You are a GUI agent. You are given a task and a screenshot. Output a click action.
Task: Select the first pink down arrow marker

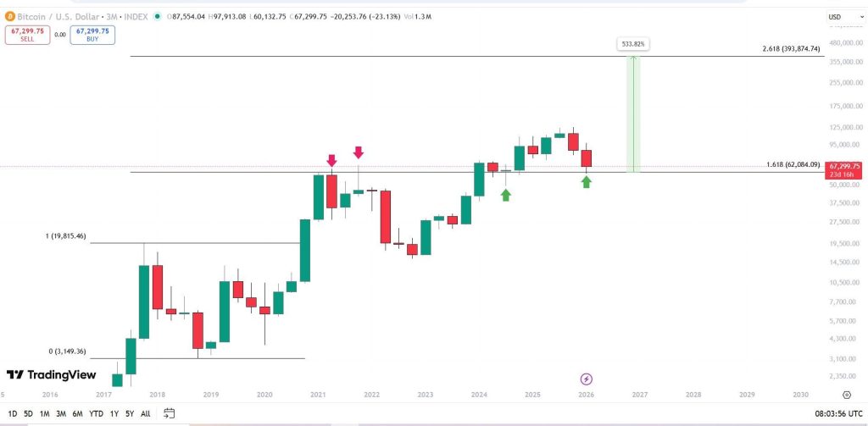click(331, 160)
